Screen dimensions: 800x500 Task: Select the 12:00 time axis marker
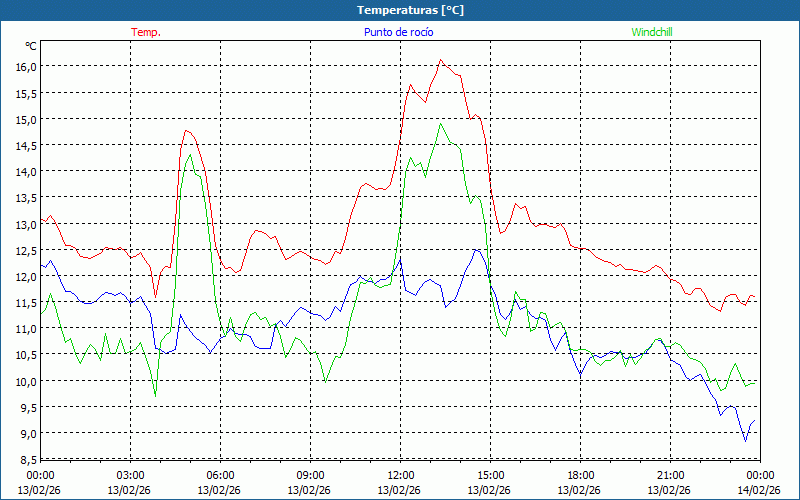tap(400, 475)
